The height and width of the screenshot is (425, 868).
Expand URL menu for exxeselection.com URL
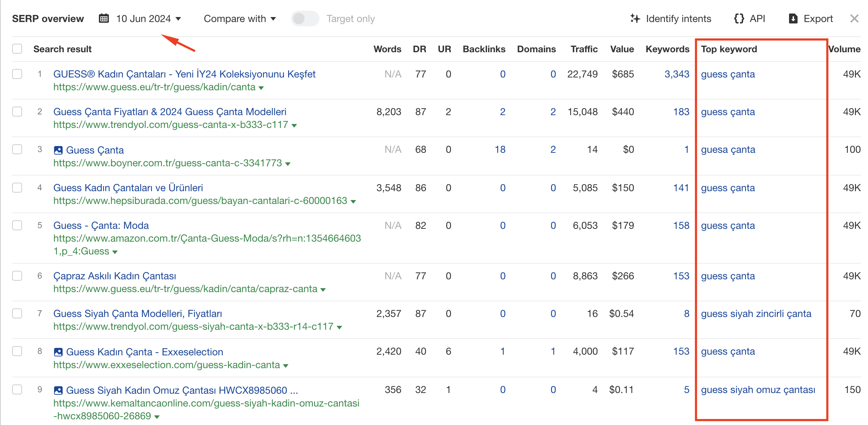[x=286, y=366]
